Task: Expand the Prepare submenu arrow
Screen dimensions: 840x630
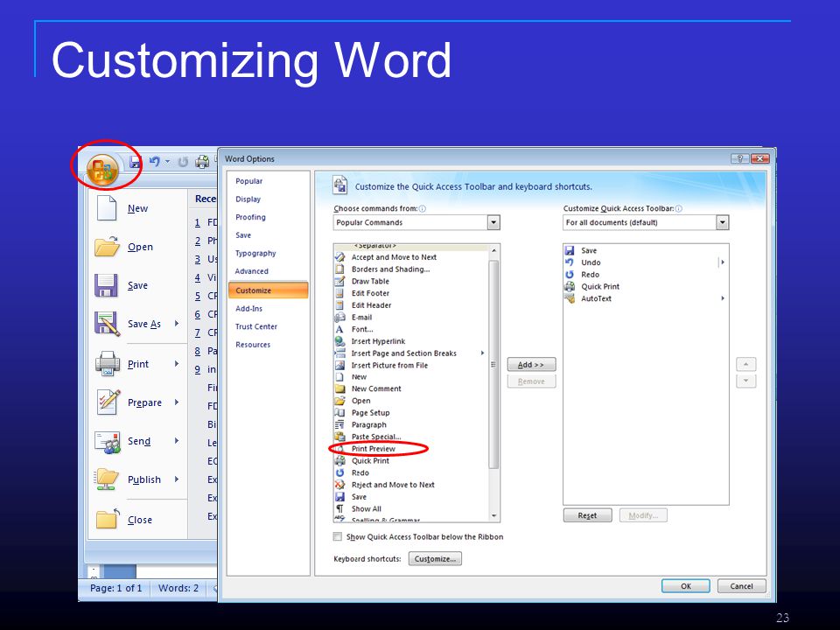Action: [177, 402]
